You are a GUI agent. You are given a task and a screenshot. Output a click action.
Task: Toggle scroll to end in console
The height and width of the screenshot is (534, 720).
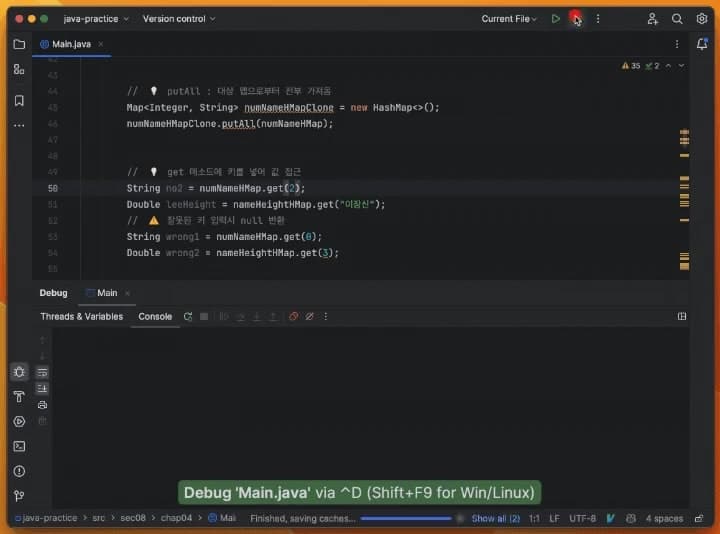(42, 389)
